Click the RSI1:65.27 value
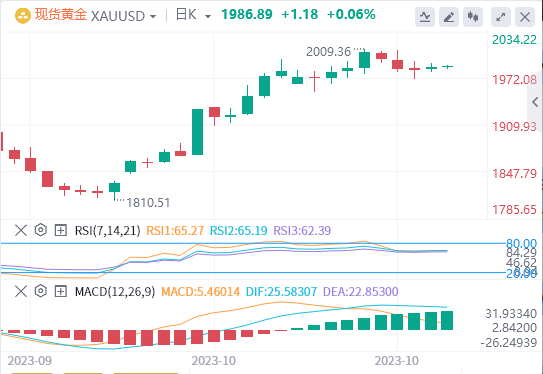 (175, 231)
